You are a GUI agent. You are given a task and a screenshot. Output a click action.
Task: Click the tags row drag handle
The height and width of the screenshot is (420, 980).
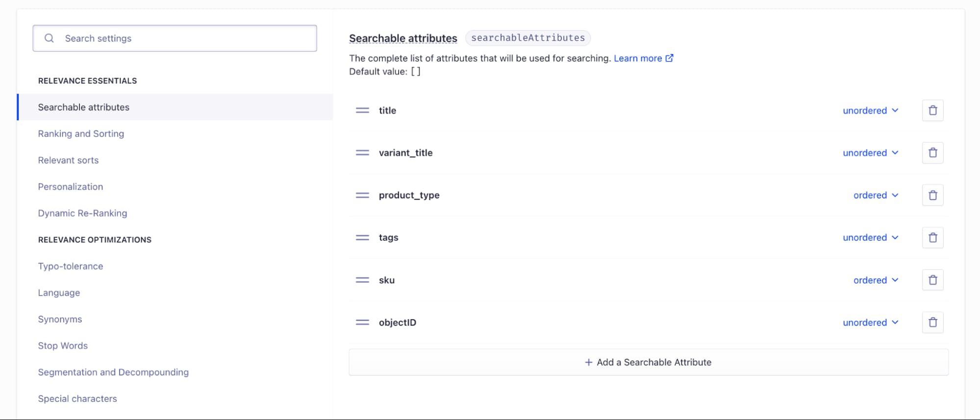click(x=362, y=238)
